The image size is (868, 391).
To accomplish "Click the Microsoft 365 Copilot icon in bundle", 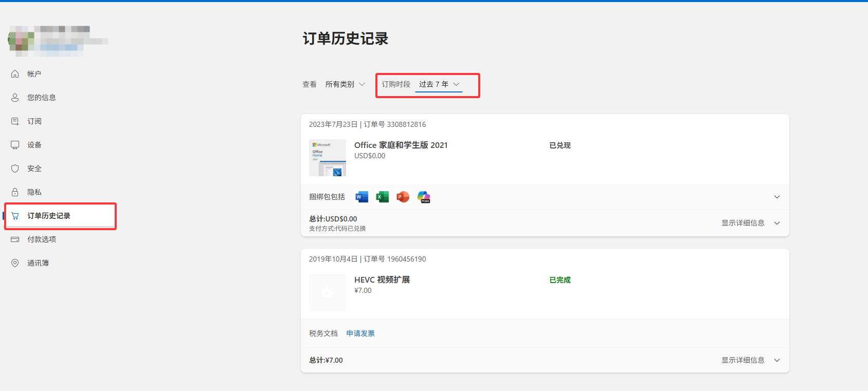I will click(424, 197).
